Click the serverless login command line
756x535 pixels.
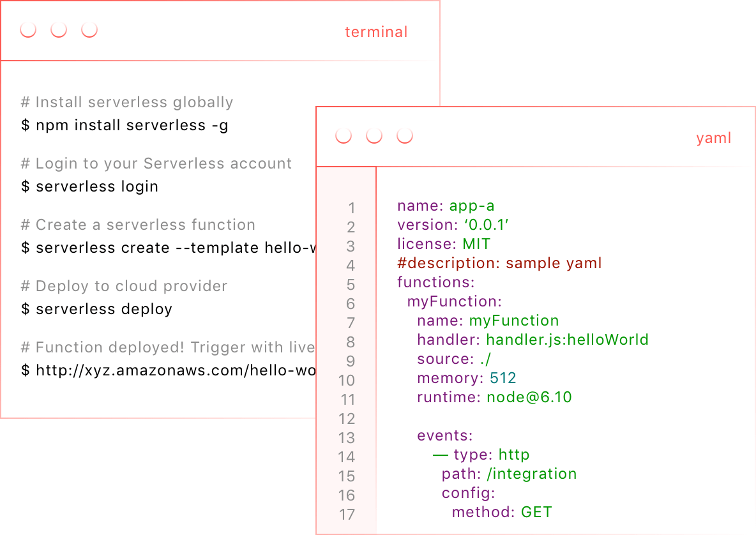click(x=89, y=186)
